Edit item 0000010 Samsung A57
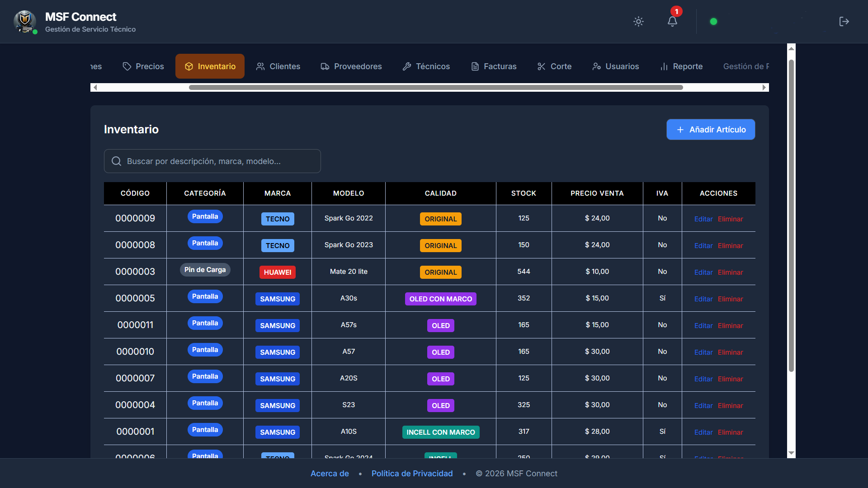Image resolution: width=868 pixels, height=488 pixels. click(703, 352)
